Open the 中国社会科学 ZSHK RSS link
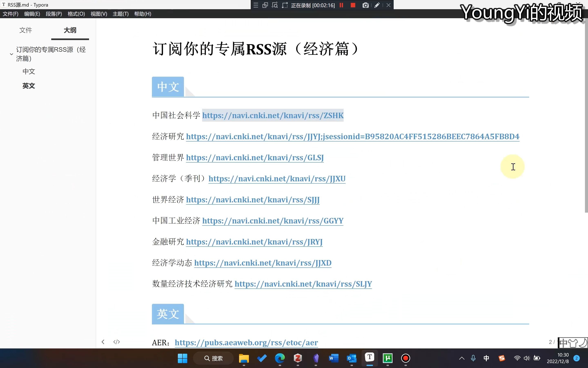The height and width of the screenshot is (368, 588). tap(273, 115)
